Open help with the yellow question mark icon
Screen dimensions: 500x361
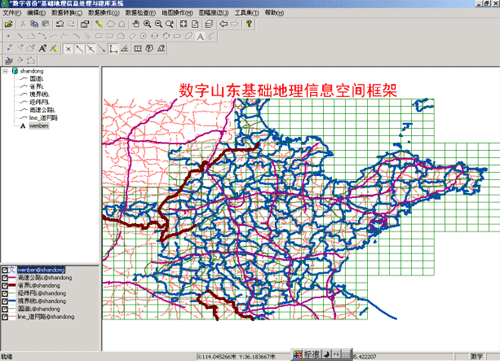point(249,24)
